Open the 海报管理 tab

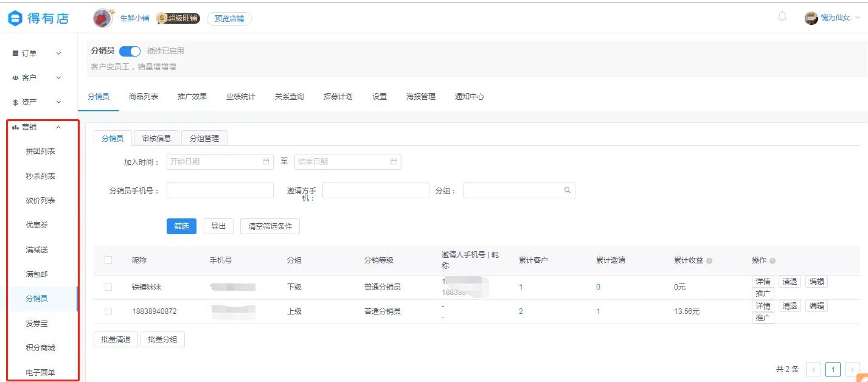pos(420,96)
